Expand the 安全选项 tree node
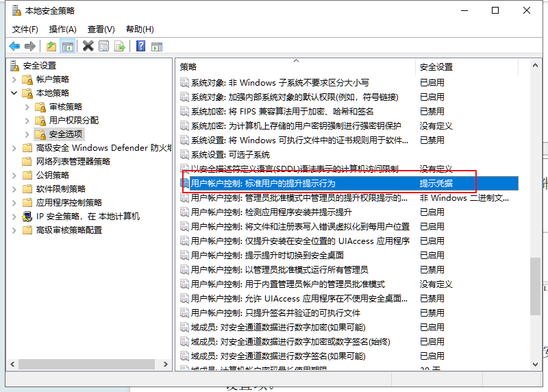This screenshot has width=548, height=392. (x=27, y=134)
